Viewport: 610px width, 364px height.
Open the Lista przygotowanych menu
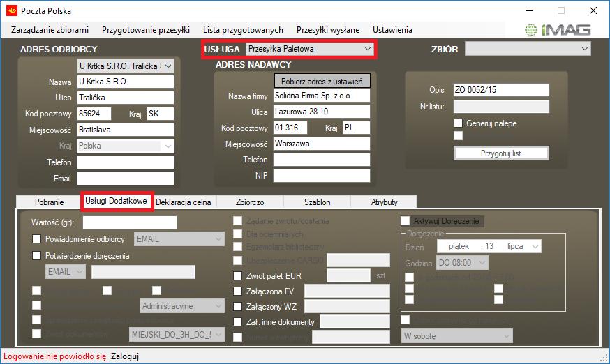(x=243, y=30)
